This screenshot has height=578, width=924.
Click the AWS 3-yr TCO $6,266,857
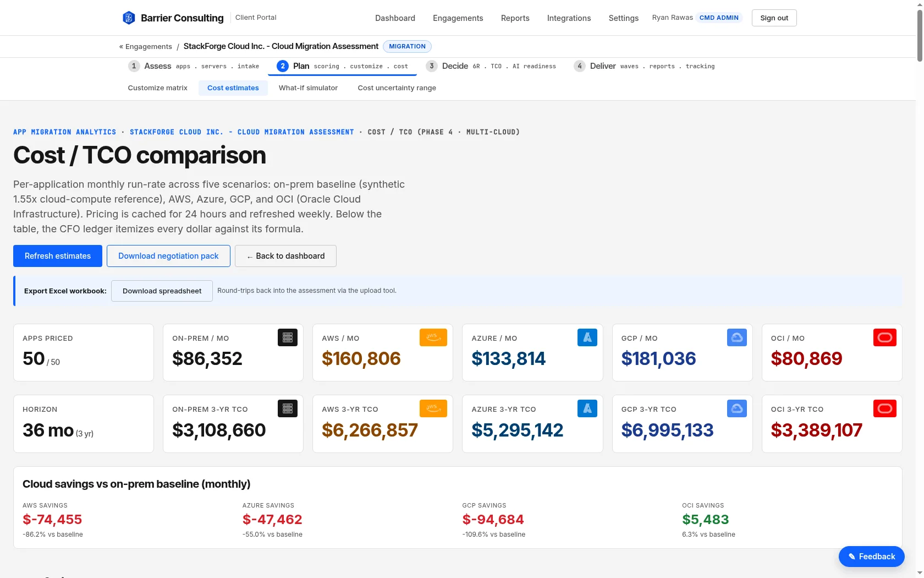click(370, 430)
